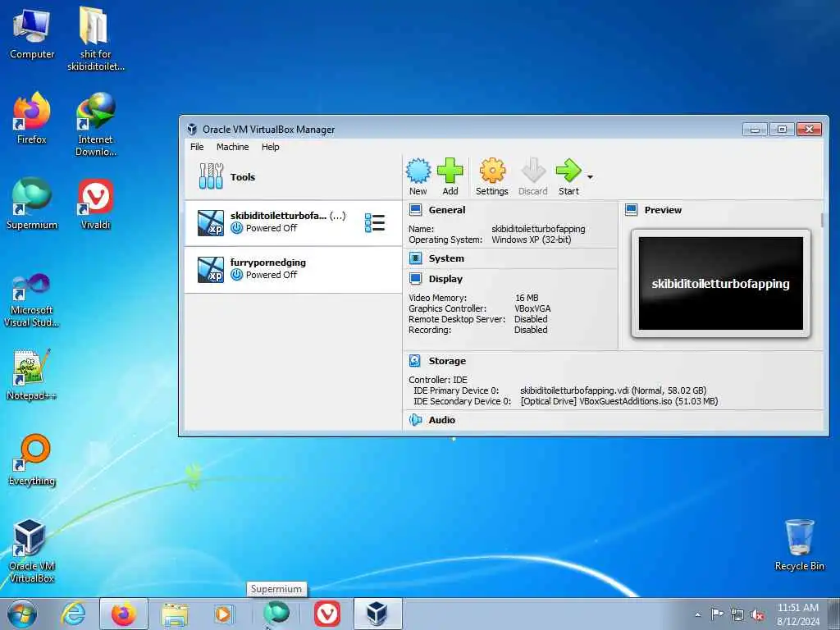Create a New virtual machine
This screenshot has width=840, height=630.
tap(418, 177)
